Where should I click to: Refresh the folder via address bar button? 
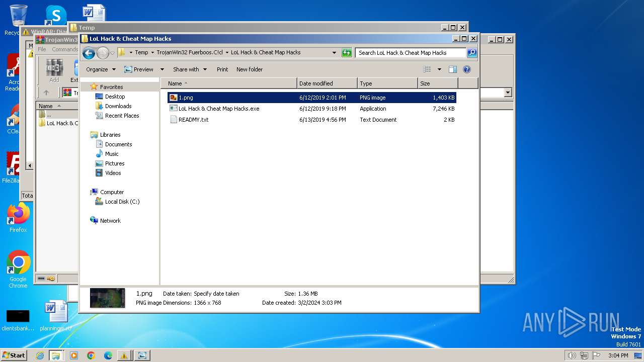tap(347, 52)
